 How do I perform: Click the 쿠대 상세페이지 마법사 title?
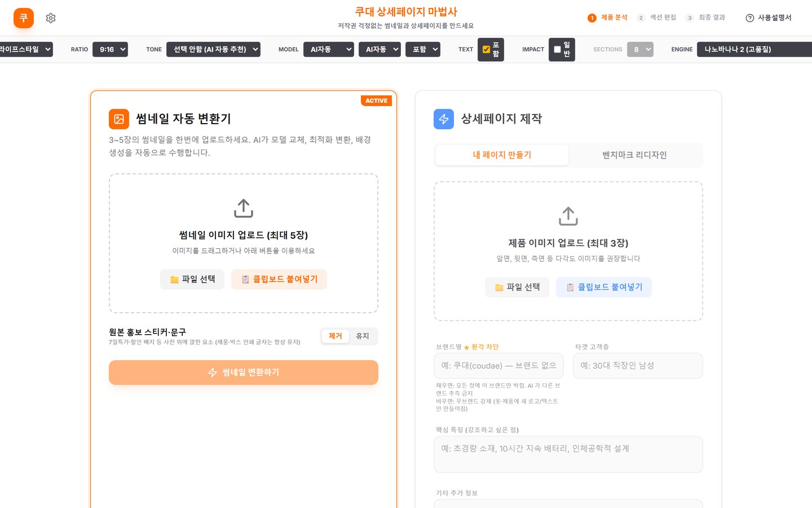[x=406, y=12]
